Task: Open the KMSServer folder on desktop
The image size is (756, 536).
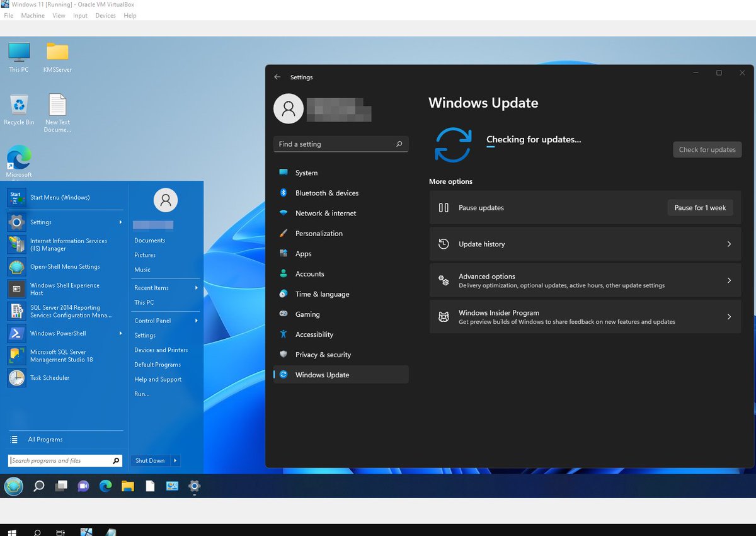Action: [x=57, y=57]
